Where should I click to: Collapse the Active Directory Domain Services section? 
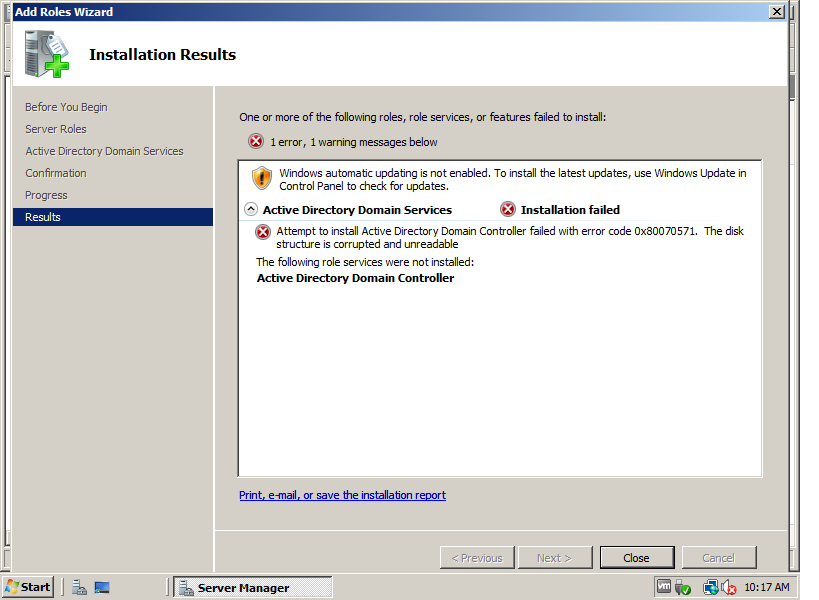click(x=251, y=209)
